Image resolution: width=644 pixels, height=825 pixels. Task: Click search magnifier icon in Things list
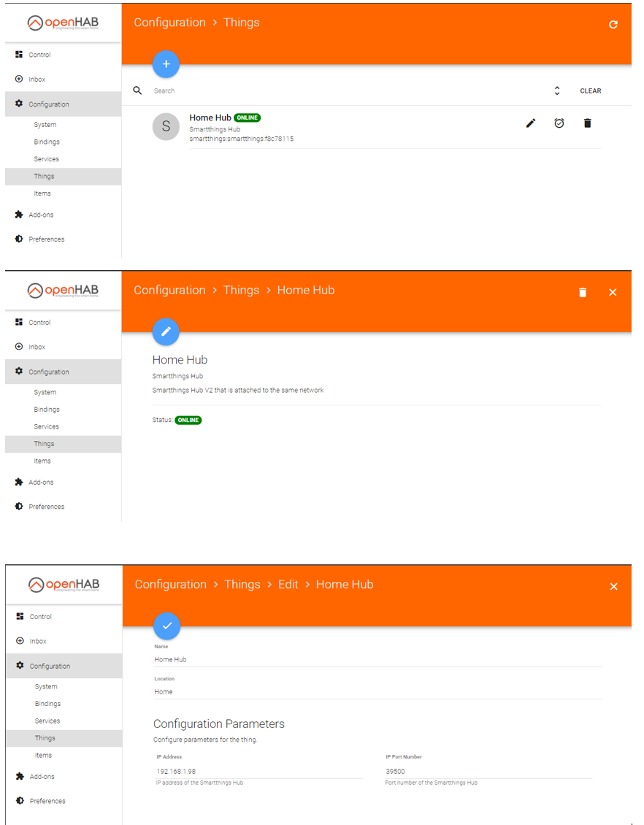pyautogui.click(x=137, y=91)
